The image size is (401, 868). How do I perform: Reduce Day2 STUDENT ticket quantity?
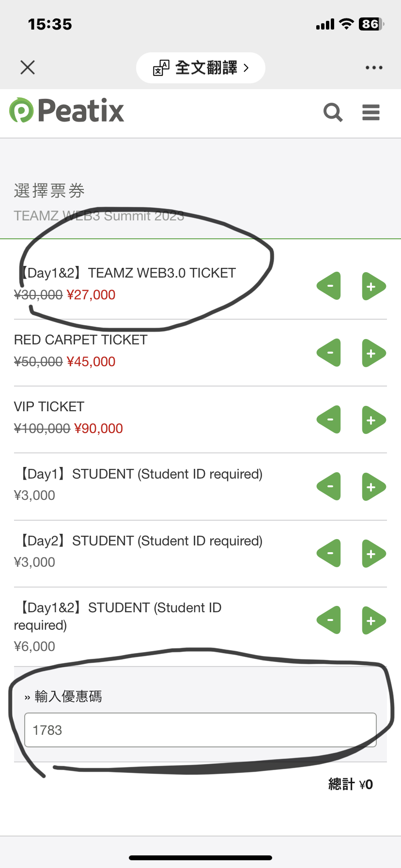tap(329, 554)
